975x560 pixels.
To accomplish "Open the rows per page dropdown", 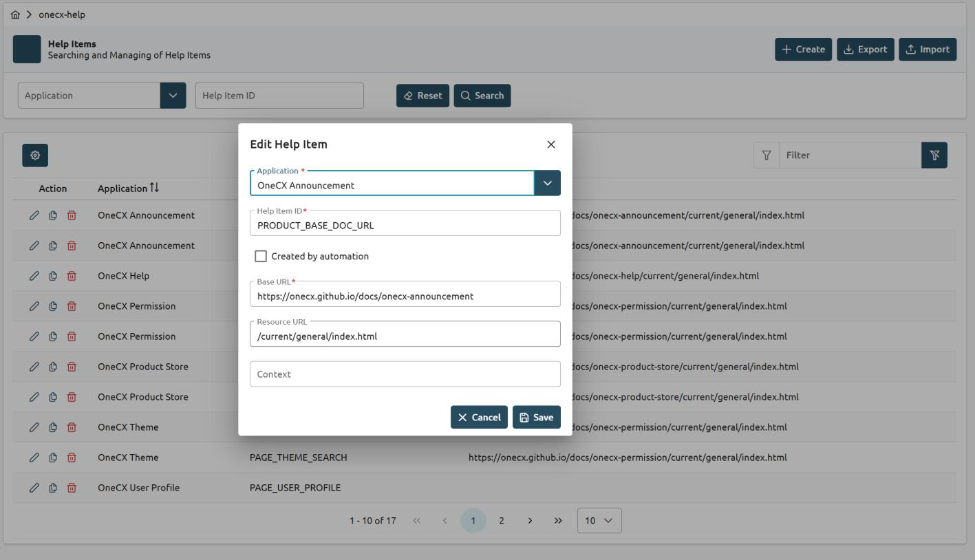I will pos(599,521).
